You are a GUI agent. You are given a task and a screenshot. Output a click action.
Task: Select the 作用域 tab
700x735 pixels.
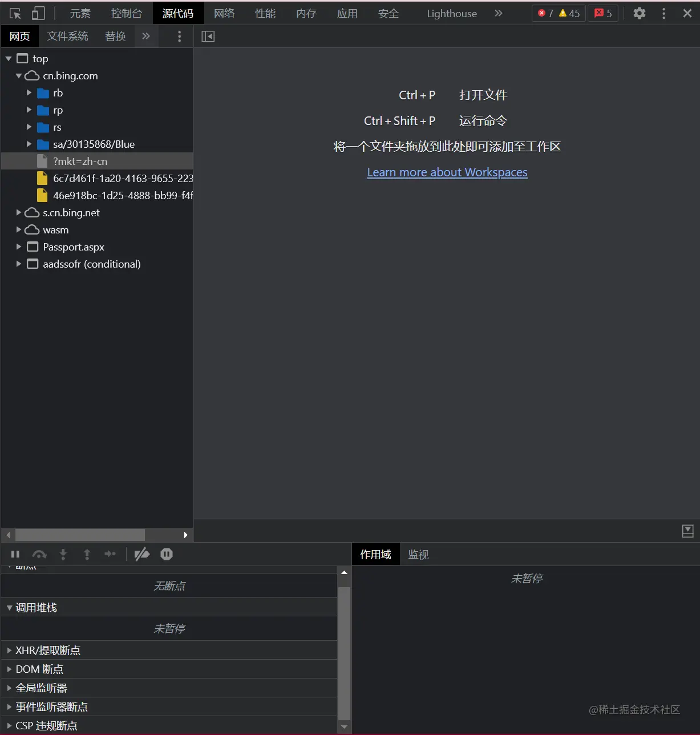pyautogui.click(x=375, y=554)
